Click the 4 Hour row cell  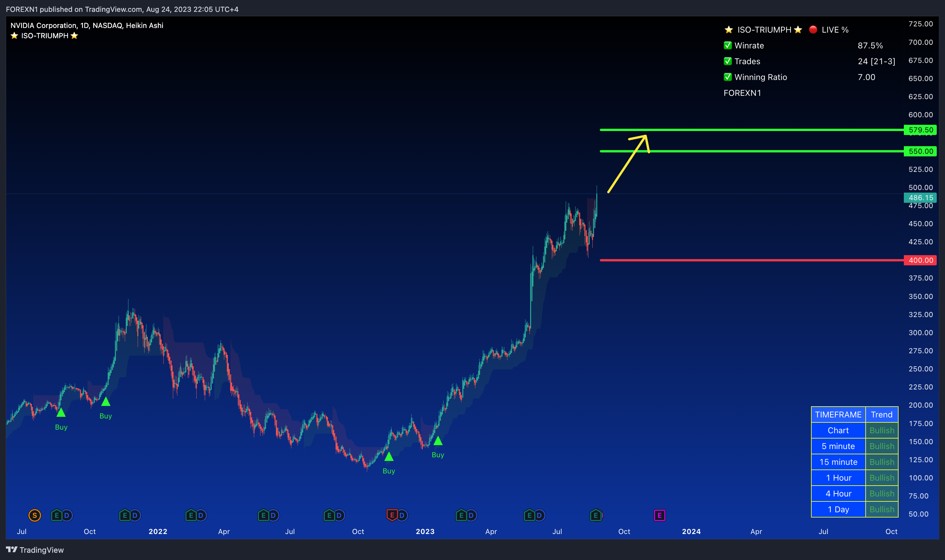[x=838, y=493]
